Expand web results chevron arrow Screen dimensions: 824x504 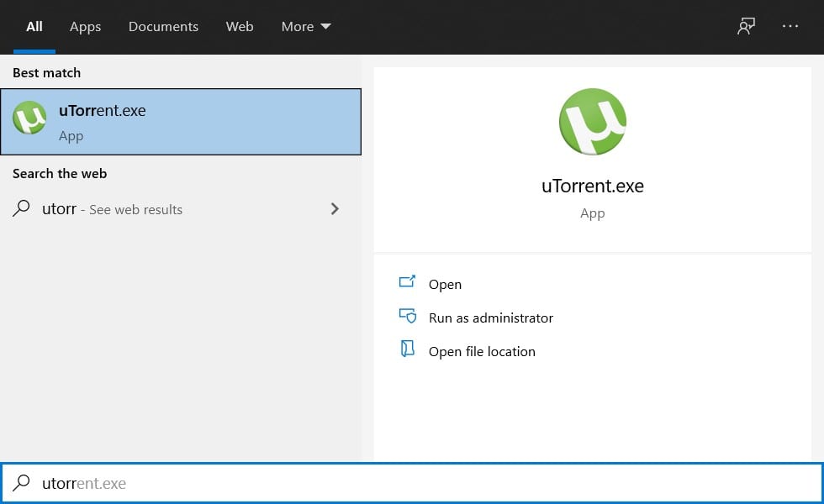pyautogui.click(x=335, y=209)
